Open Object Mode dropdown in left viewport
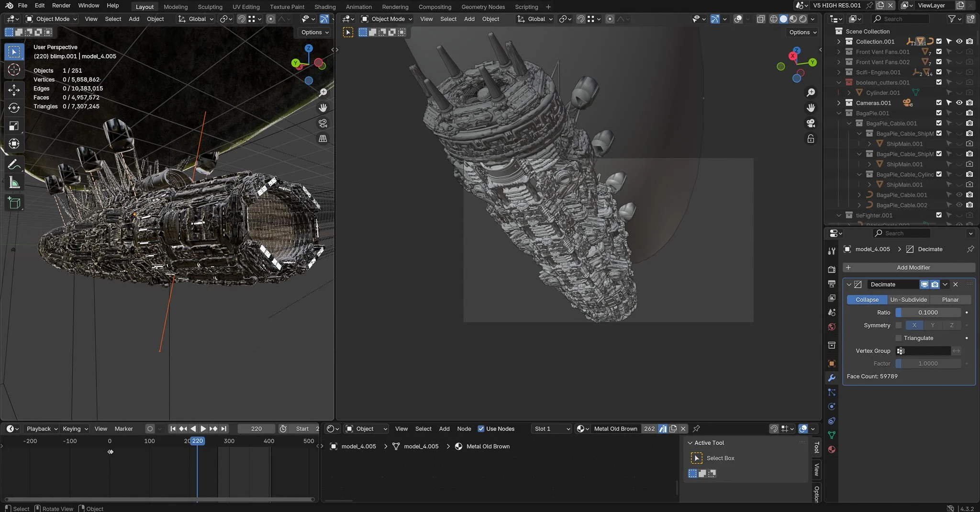Image resolution: width=980 pixels, height=512 pixels. [51, 19]
